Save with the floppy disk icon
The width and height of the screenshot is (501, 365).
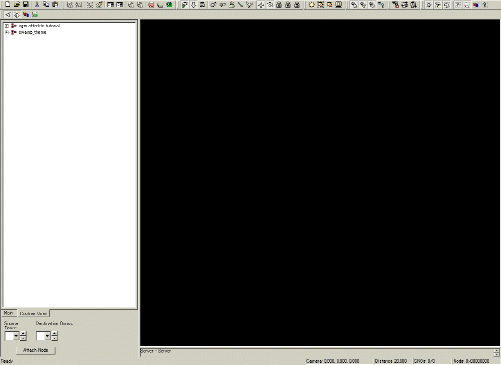(26, 5)
